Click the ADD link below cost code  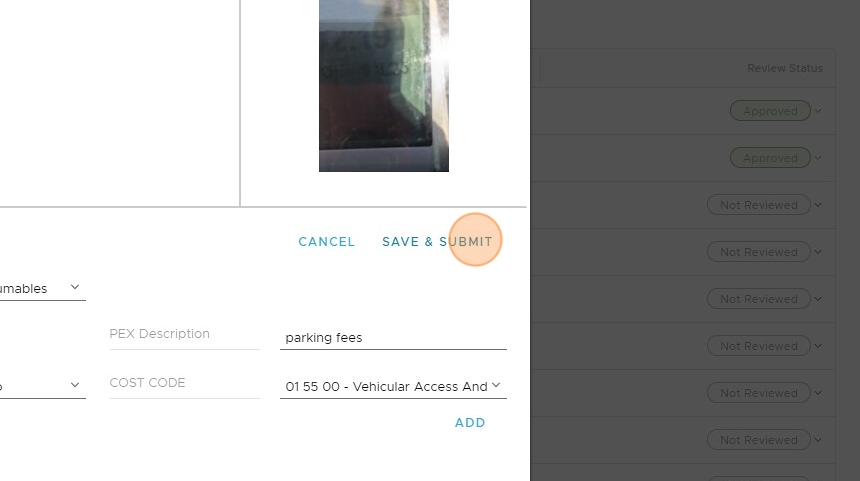(x=470, y=423)
